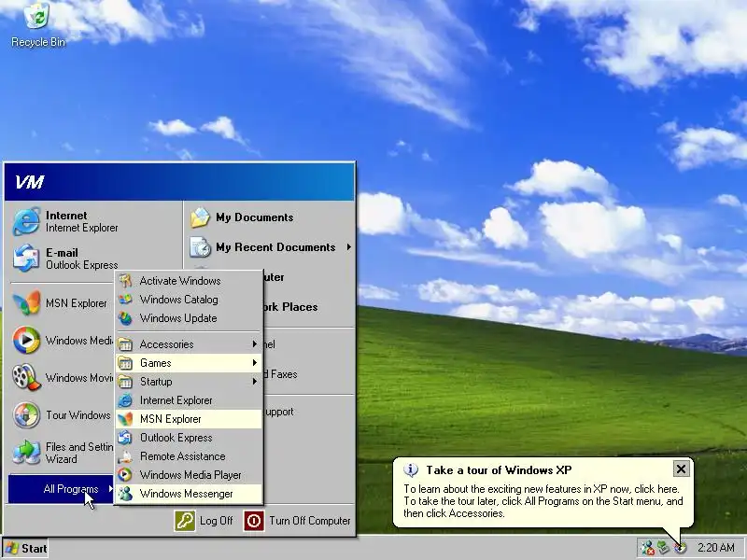Click the My Recent Documents icon
Screen dimensions: 747x560
point(200,247)
